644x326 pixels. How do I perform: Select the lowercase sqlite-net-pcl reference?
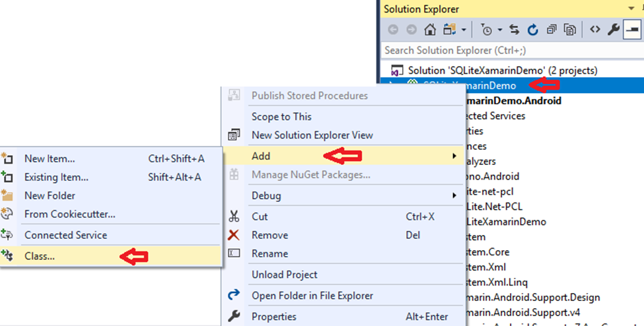pyautogui.click(x=490, y=191)
